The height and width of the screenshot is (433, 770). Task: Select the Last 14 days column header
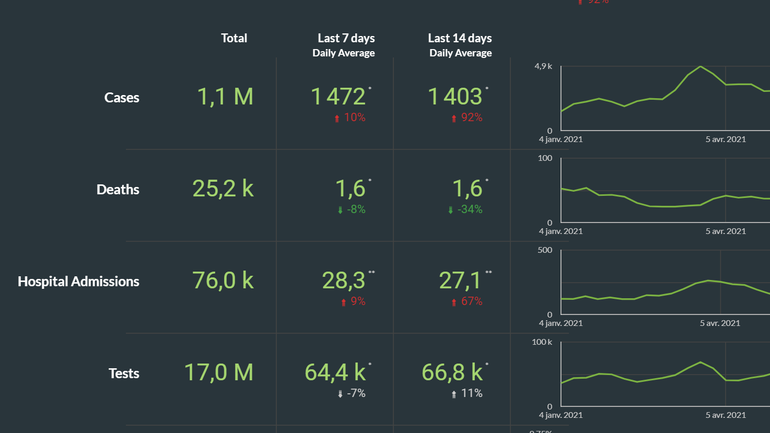461,38
